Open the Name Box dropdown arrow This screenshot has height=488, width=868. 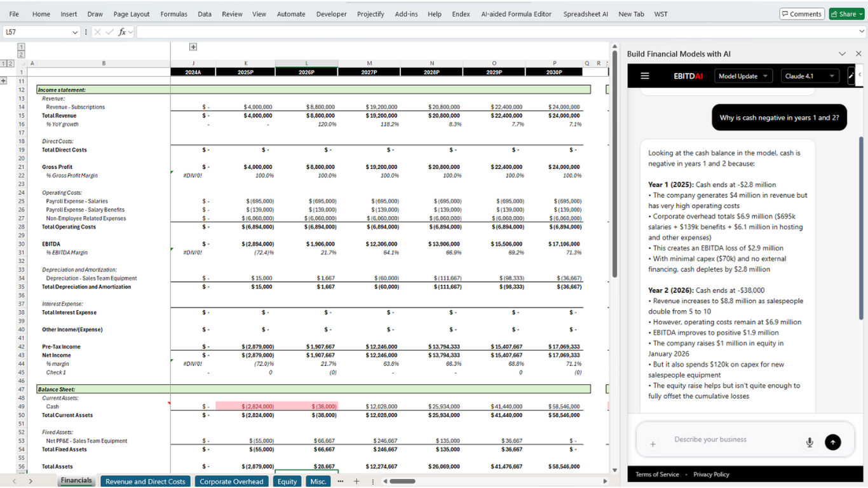tap(76, 32)
